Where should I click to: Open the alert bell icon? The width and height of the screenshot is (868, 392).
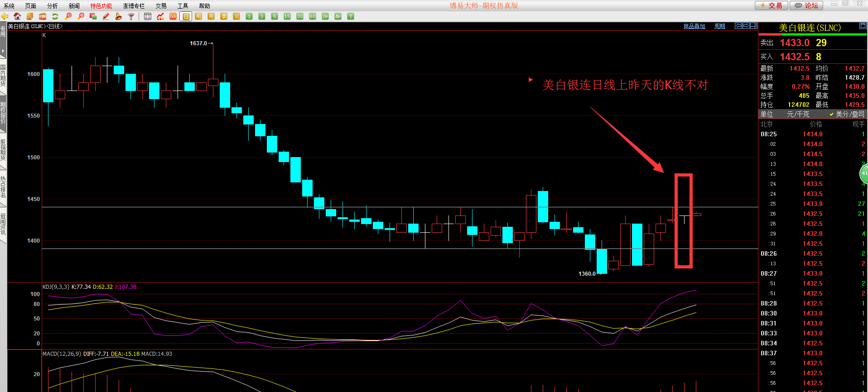point(119,16)
